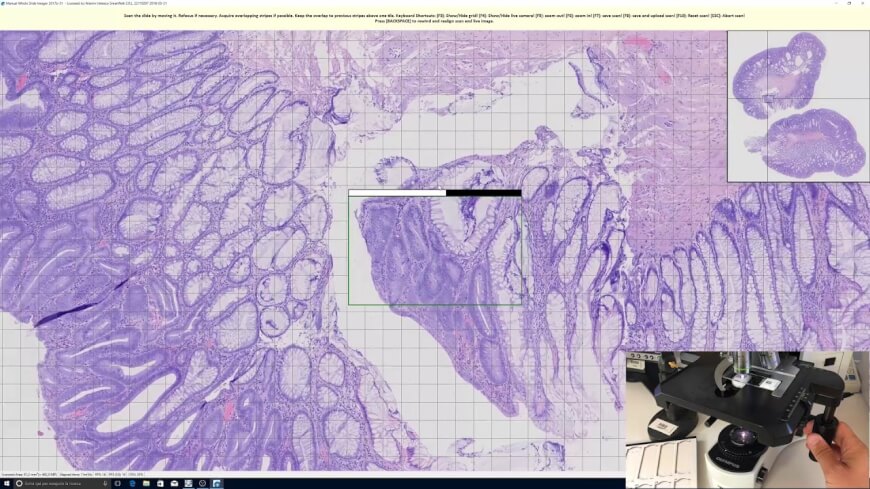Open Task View from the taskbar
Viewport: 870px width, 489px height.
[x=118, y=483]
